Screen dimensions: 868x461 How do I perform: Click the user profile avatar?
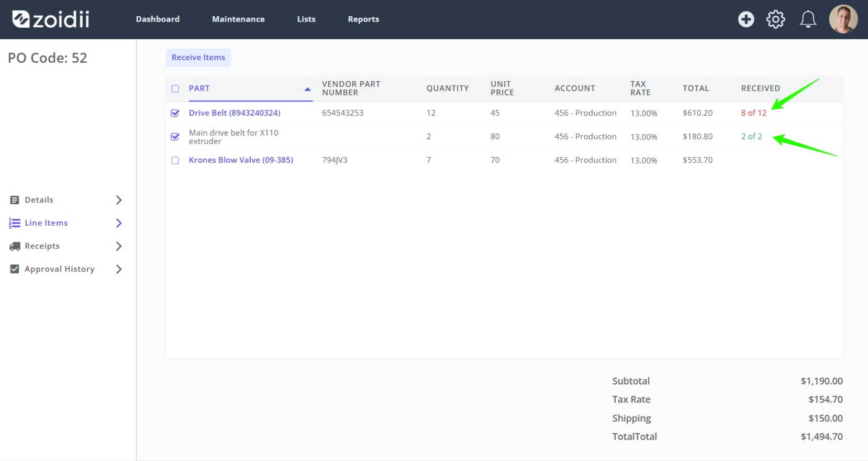coord(843,19)
